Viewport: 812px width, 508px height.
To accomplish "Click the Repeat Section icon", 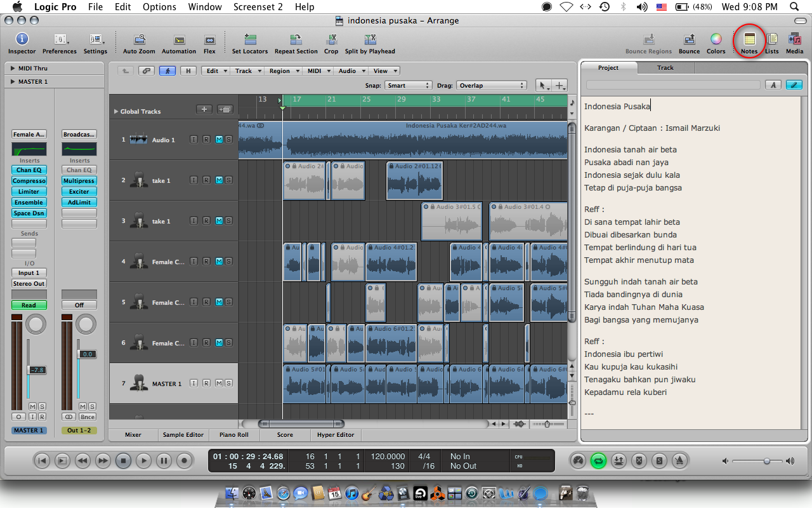I will coord(296,39).
